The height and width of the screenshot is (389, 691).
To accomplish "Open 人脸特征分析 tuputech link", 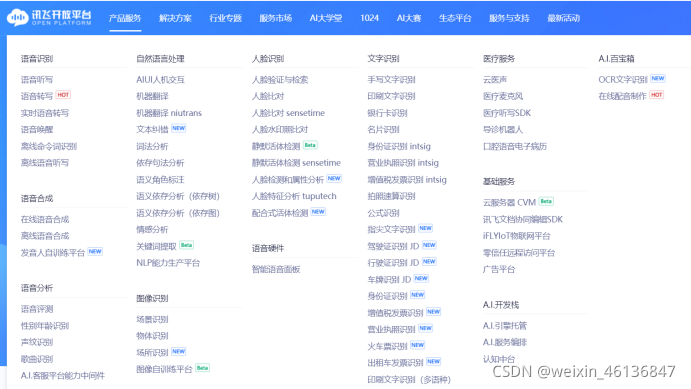I will 294,196.
